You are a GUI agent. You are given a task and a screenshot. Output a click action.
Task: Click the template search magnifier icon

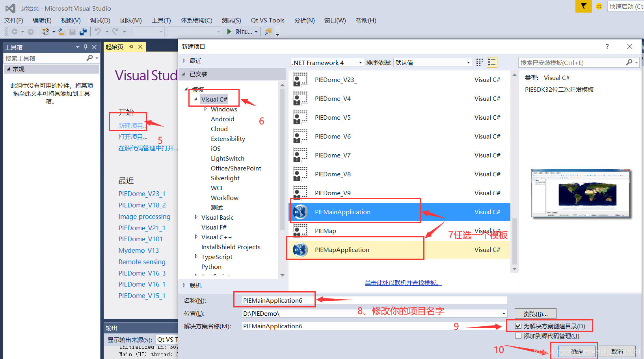point(629,62)
